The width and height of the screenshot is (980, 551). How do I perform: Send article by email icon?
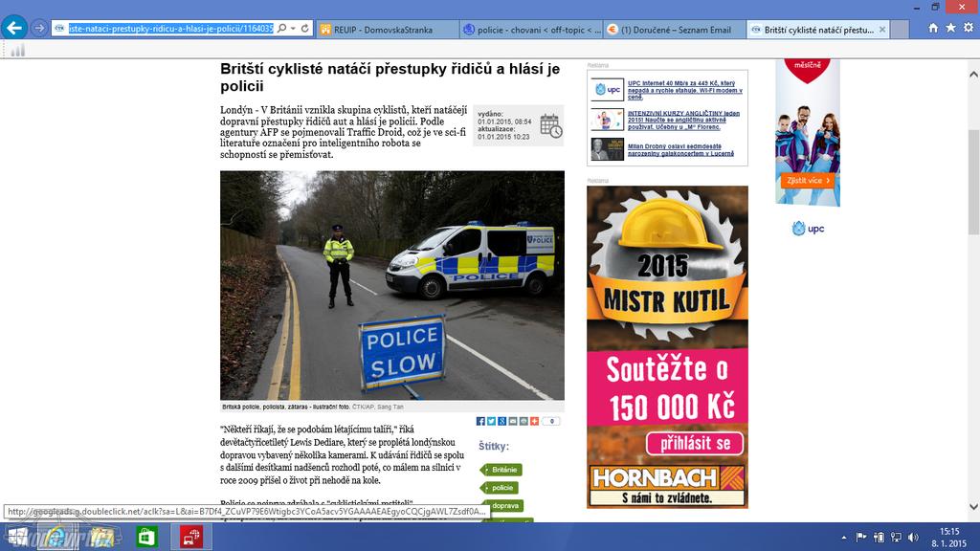pyautogui.click(x=513, y=421)
